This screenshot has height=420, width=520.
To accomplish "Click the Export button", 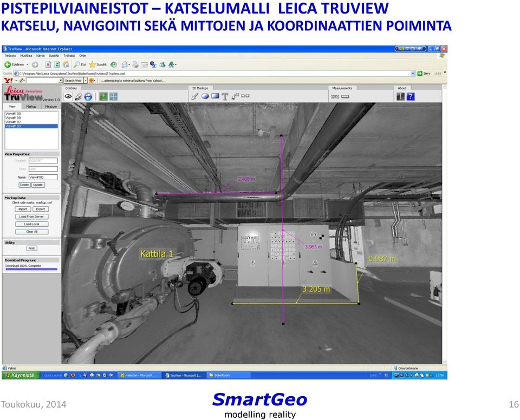I will coord(41,209).
